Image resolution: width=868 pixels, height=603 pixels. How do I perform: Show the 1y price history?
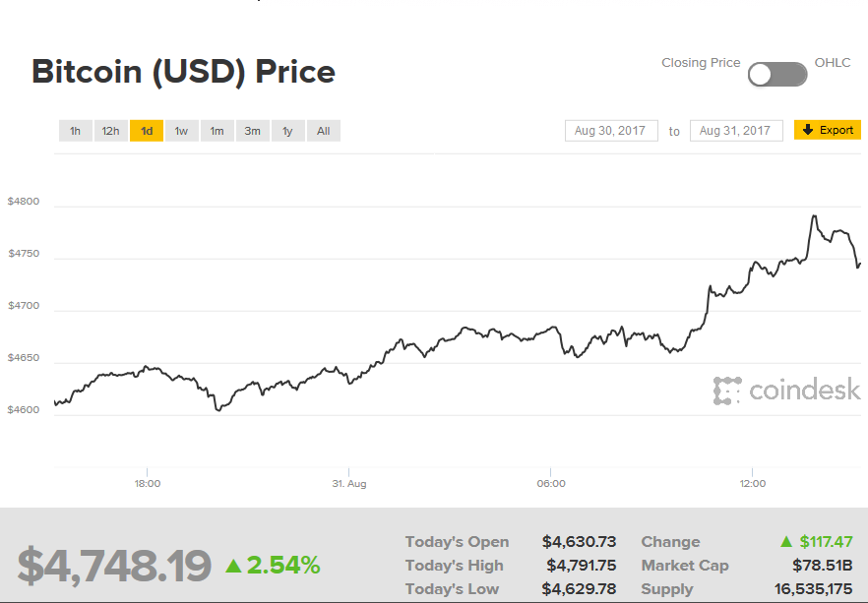tap(287, 131)
